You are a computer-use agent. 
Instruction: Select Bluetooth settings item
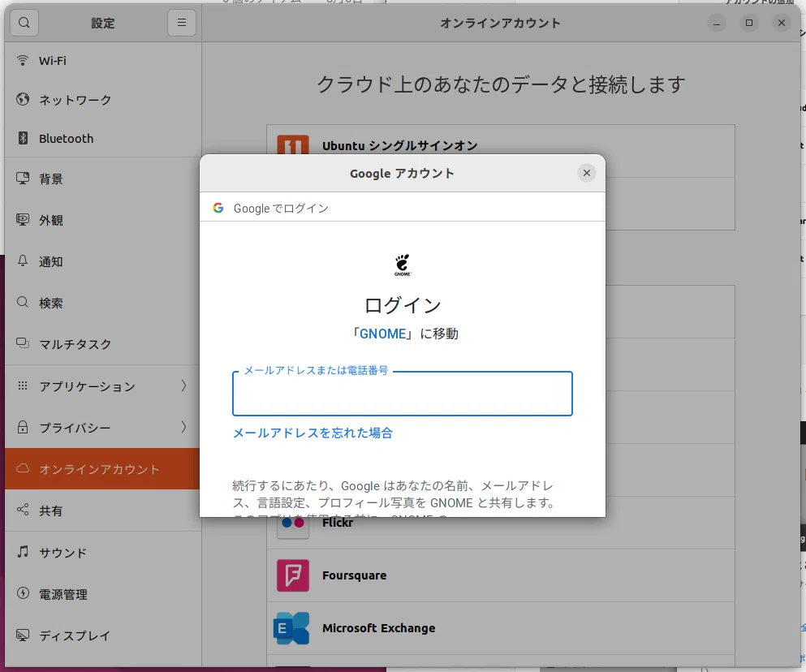point(103,138)
